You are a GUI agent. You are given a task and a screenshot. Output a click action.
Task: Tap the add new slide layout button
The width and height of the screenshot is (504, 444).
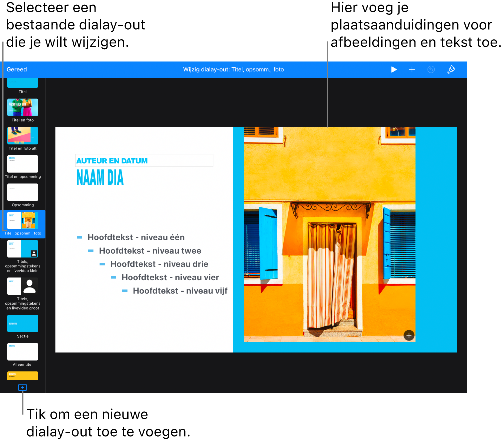click(22, 387)
